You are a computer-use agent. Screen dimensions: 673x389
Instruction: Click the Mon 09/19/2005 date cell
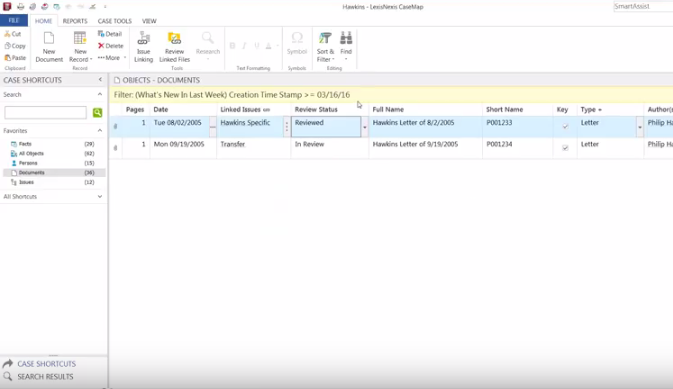pos(183,148)
